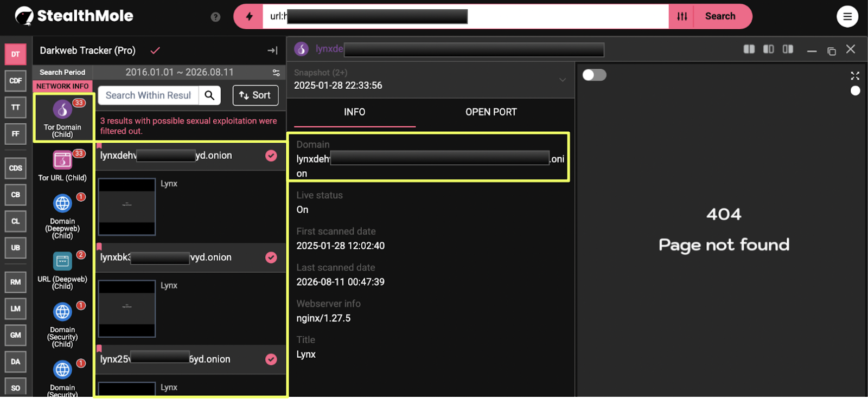Click the Search button

[x=720, y=16]
